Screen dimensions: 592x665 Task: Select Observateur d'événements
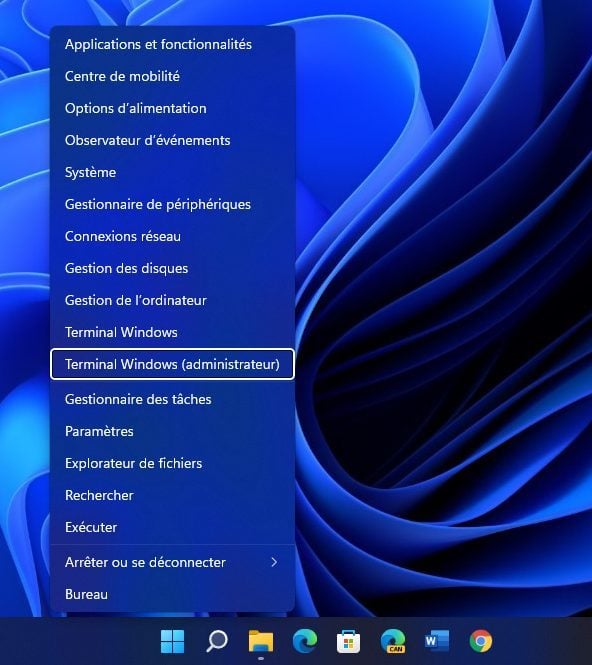[172, 140]
